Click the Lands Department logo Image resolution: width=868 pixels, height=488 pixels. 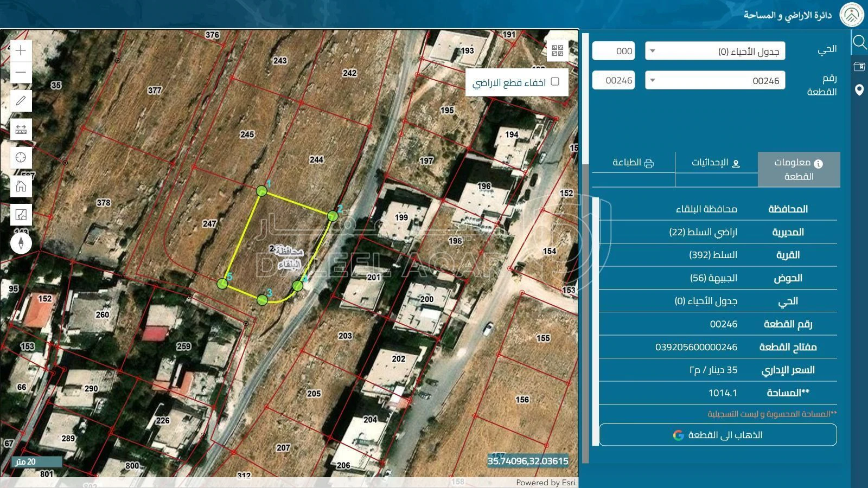(x=852, y=15)
